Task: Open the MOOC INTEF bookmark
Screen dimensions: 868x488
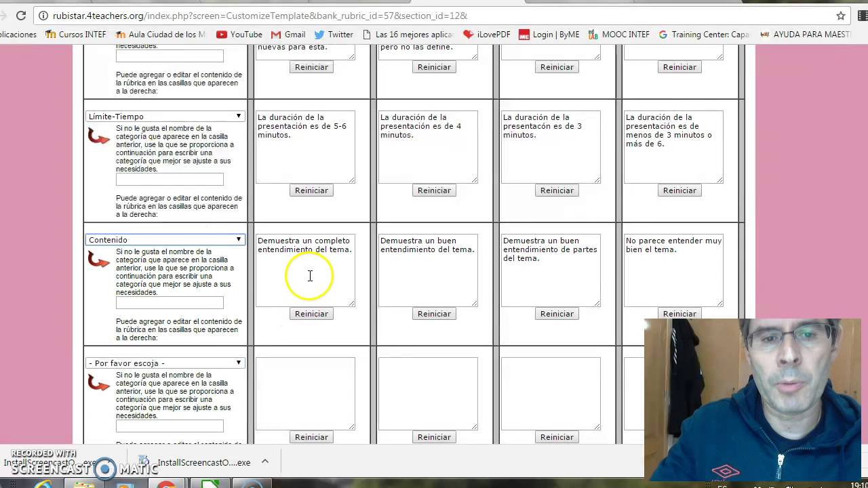Action: coord(619,34)
